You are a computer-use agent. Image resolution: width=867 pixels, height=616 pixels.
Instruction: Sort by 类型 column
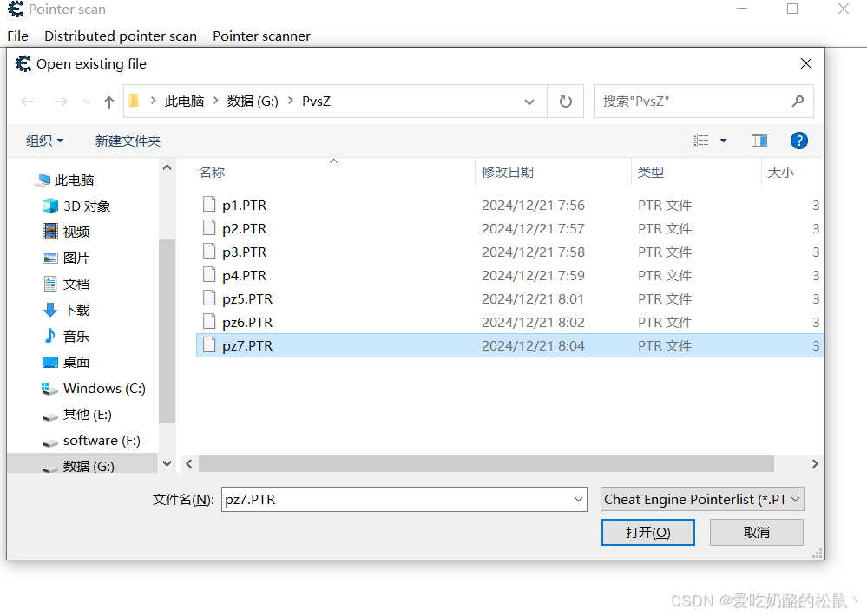coord(651,172)
